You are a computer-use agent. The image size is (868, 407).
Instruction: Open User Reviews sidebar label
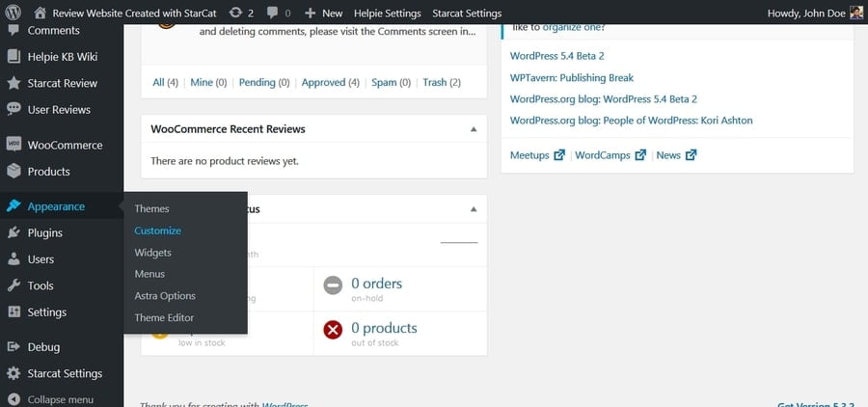coord(59,110)
